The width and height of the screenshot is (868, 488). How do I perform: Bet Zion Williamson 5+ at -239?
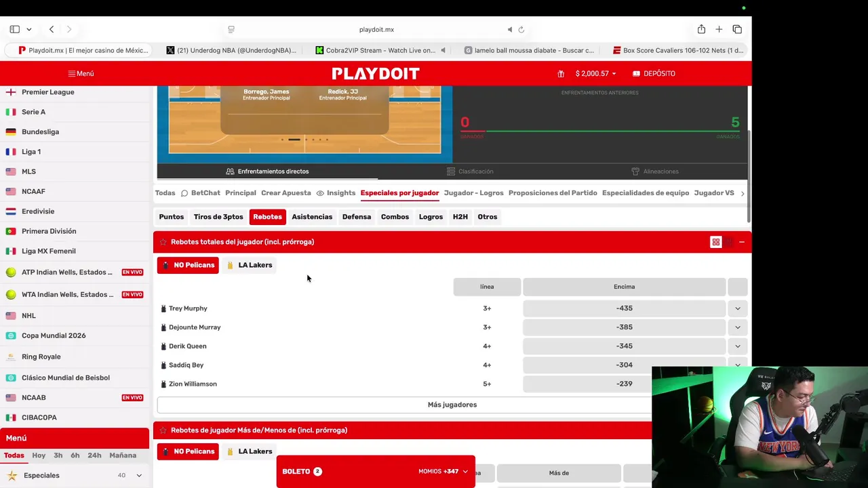click(624, 384)
